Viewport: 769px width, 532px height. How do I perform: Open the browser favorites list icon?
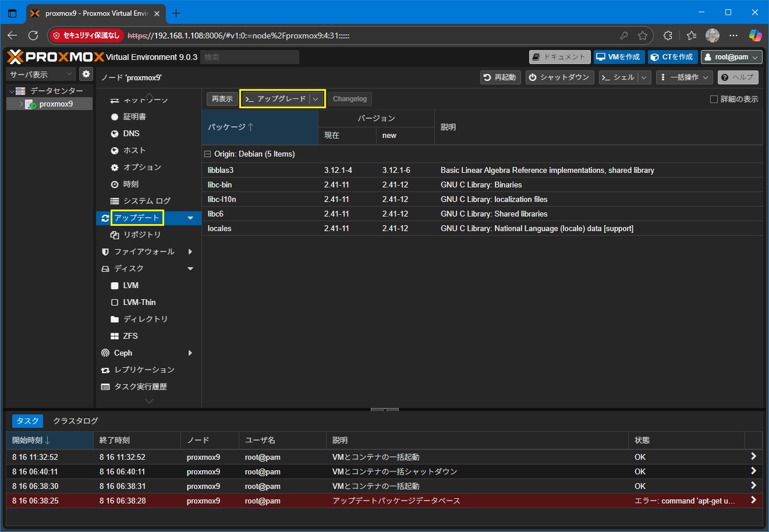click(x=692, y=36)
